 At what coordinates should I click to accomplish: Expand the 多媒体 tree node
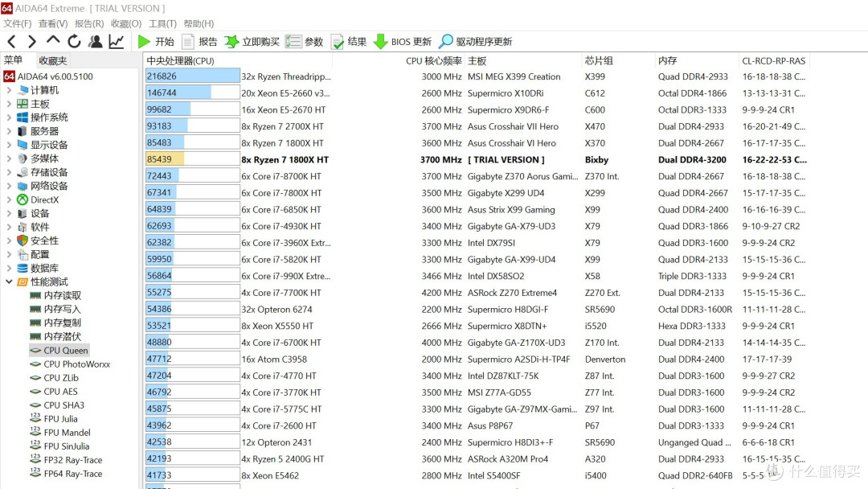click(9, 158)
